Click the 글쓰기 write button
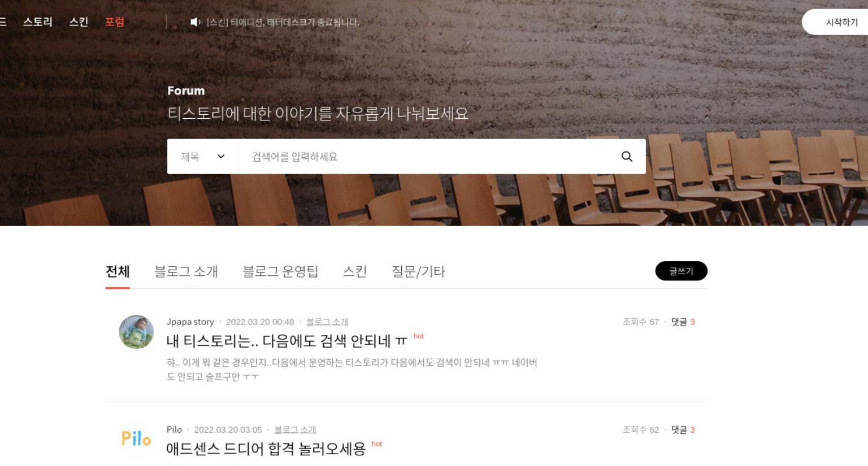Viewport: 868px width, 466px height. click(x=681, y=271)
